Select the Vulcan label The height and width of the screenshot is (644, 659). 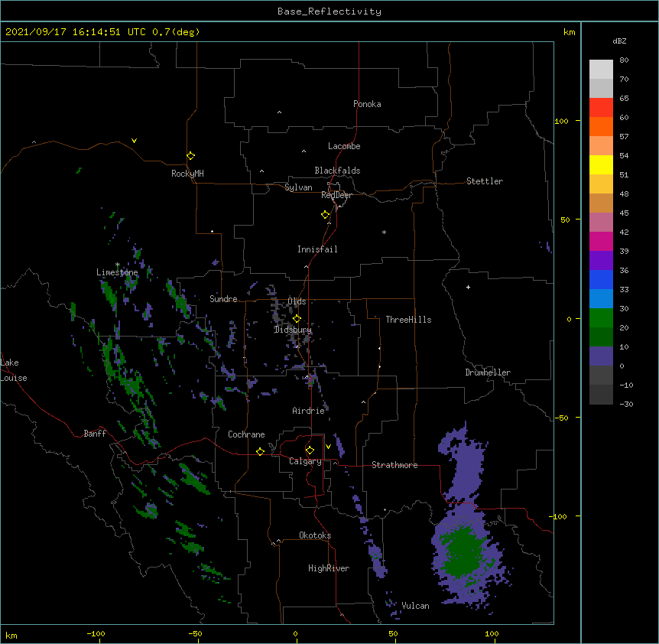click(x=415, y=606)
